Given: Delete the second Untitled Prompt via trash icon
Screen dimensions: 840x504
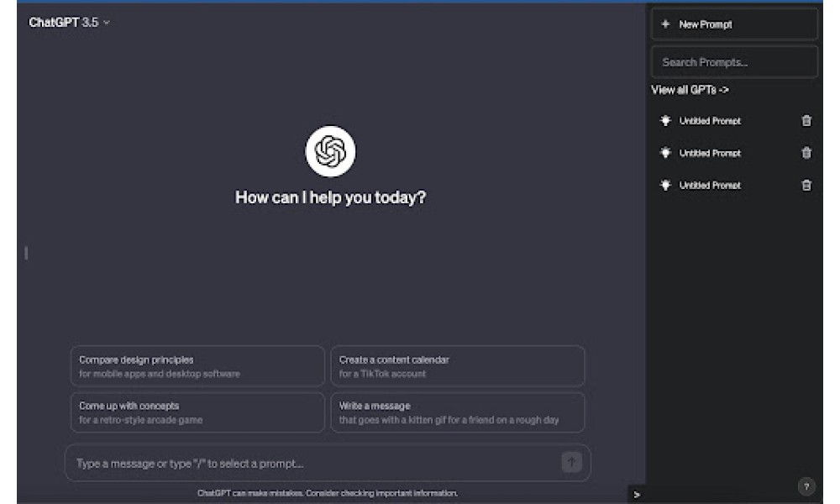Looking at the screenshot, I should 806,153.
